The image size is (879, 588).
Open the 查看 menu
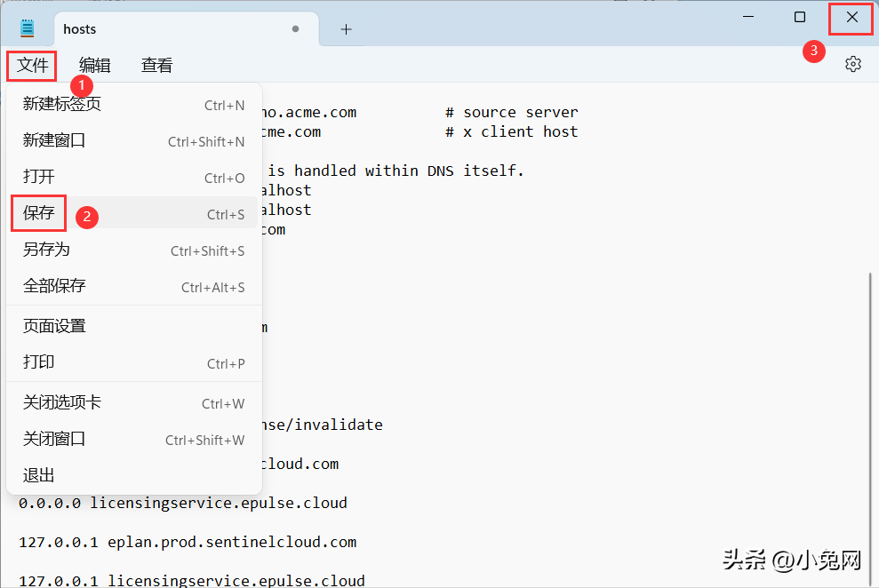pyautogui.click(x=156, y=65)
